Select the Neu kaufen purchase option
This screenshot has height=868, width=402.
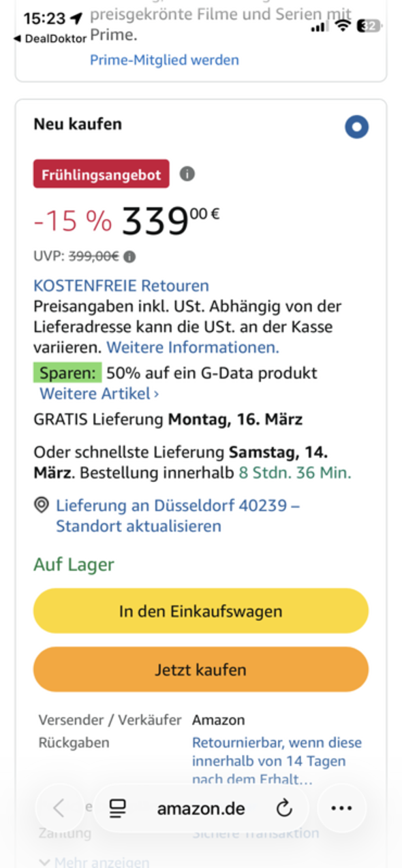point(356,127)
